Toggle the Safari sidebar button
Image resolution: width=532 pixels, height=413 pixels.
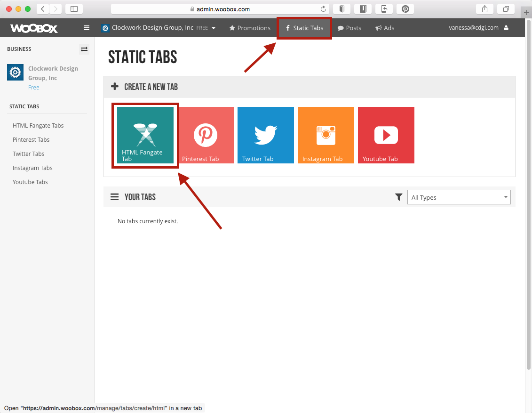tap(74, 9)
